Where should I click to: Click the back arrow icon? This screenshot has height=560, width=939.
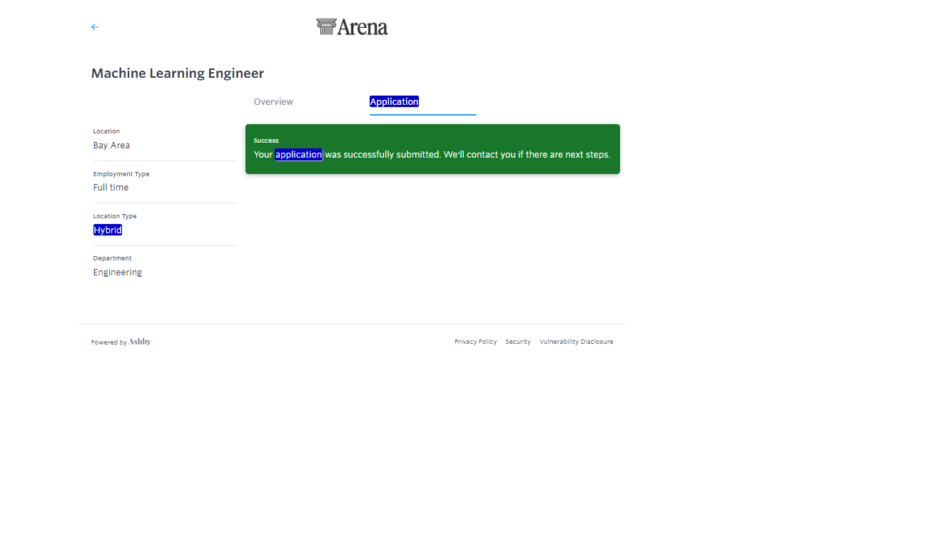pyautogui.click(x=95, y=27)
